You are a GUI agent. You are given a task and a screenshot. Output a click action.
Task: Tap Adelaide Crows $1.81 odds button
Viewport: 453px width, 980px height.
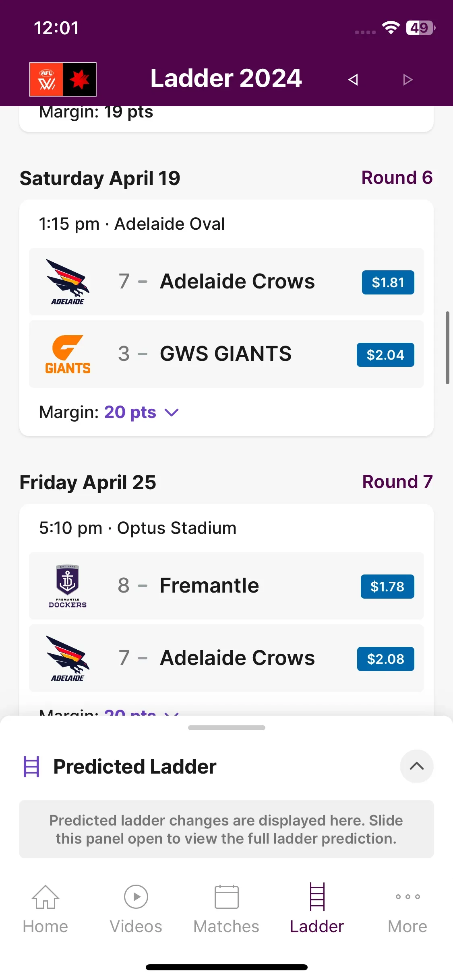pos(388,282)
